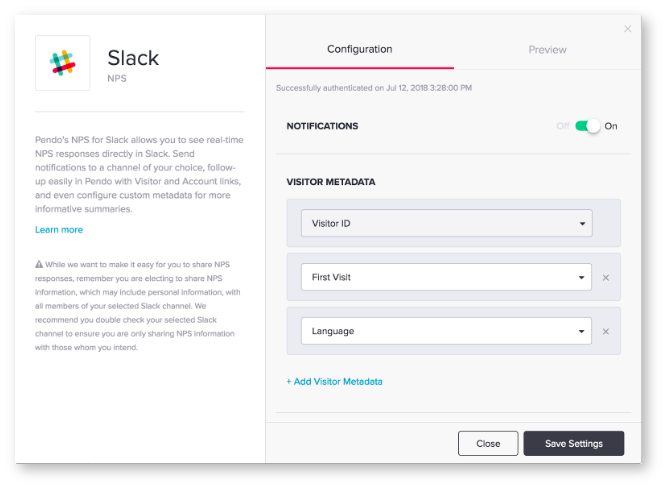This screenshot has width=667, height=489.
Task: Click the warning triangle icon
Action: [x=39, y=264]
